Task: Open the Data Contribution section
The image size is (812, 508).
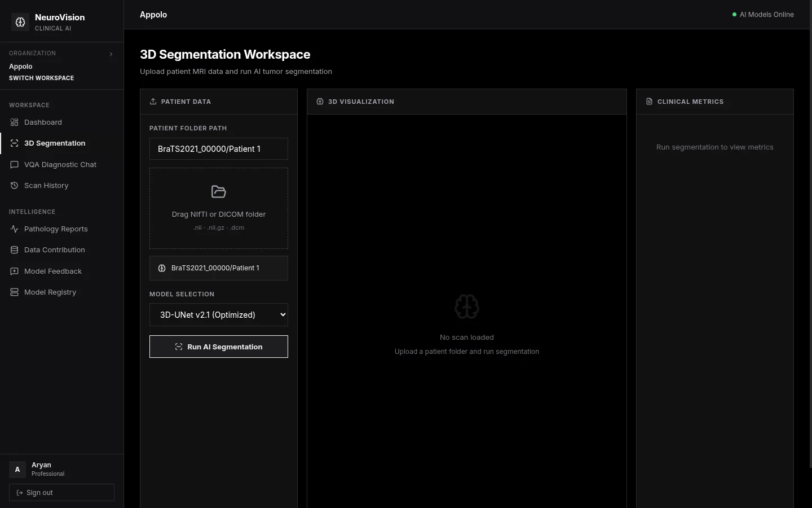Action: [x=62, y=250]
